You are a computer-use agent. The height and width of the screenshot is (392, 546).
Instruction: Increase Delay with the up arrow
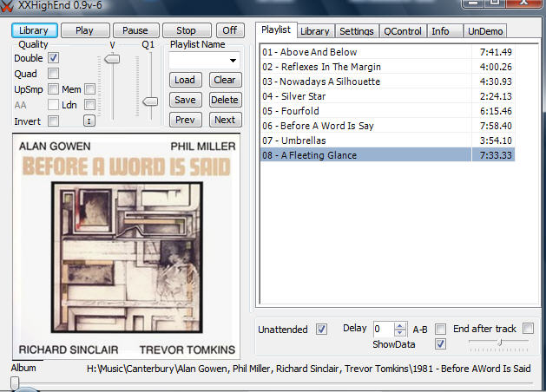tap(400, 325)
